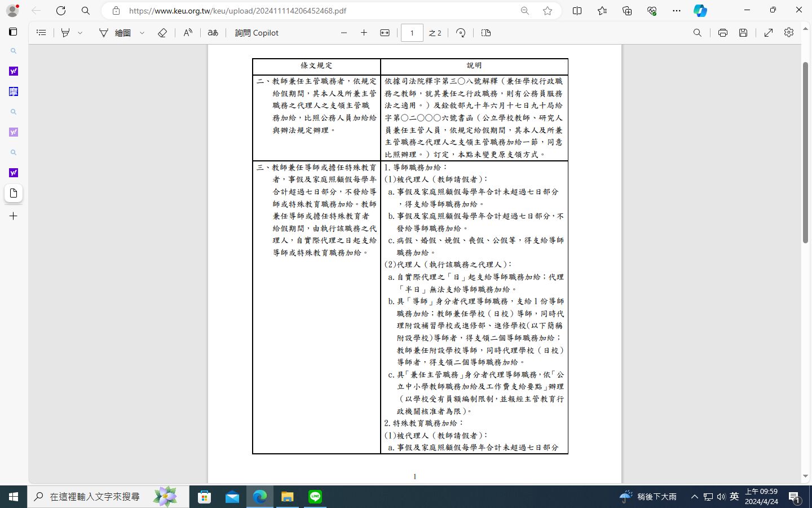
Task: Open the draw tool options dropdown
Action: tap(142, 33)
